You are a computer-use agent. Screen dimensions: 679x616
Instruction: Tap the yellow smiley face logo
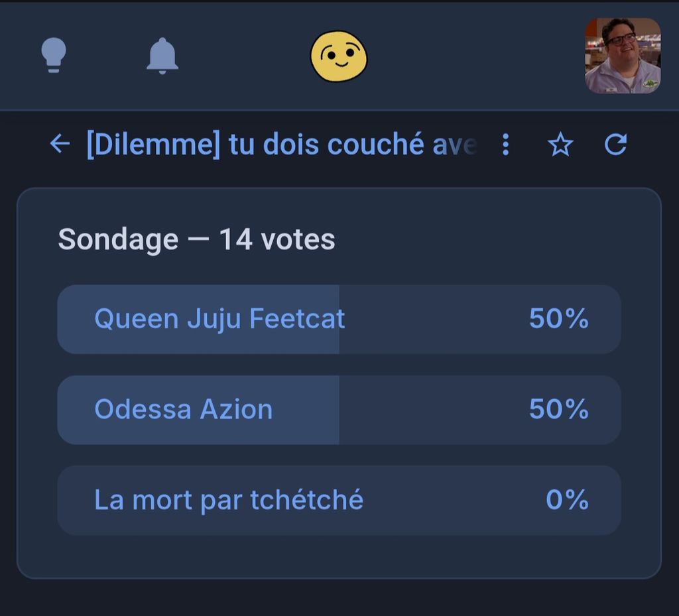point(339,56)
